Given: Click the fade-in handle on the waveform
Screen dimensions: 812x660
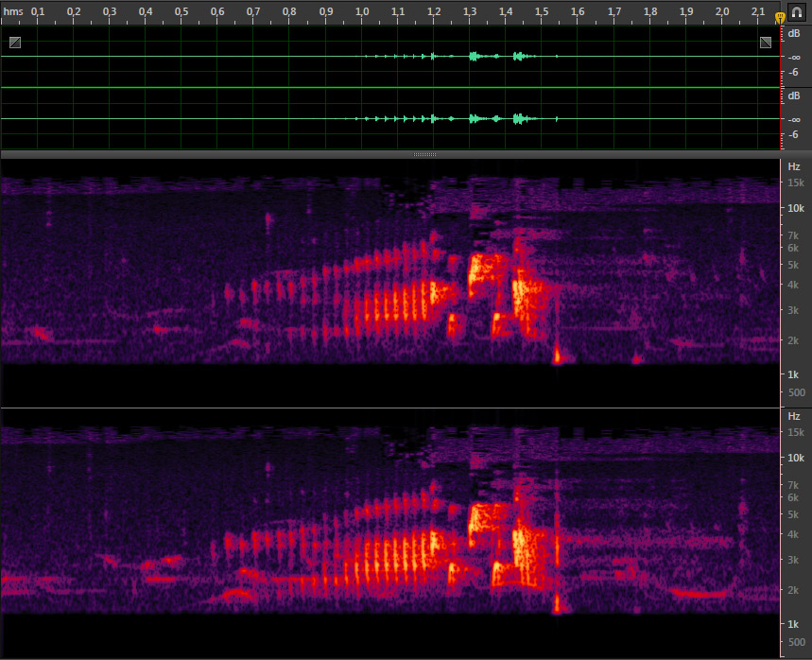Looking at the screenshot, I should (15, 43).
